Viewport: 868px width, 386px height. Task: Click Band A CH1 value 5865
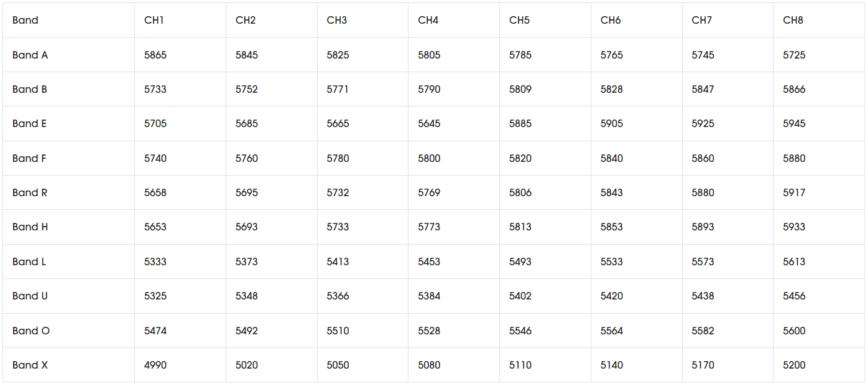(155, 55)
